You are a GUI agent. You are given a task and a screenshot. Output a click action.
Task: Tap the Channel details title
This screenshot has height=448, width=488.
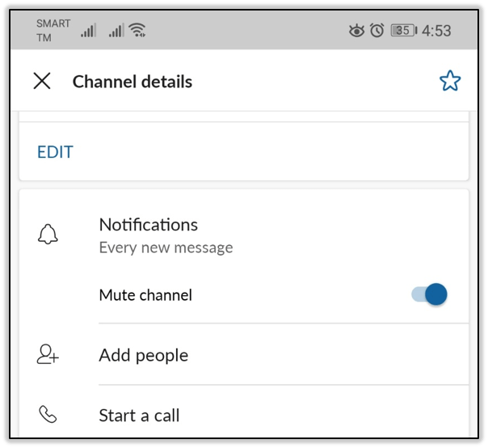pyautogui.click(x=133, y=81)
